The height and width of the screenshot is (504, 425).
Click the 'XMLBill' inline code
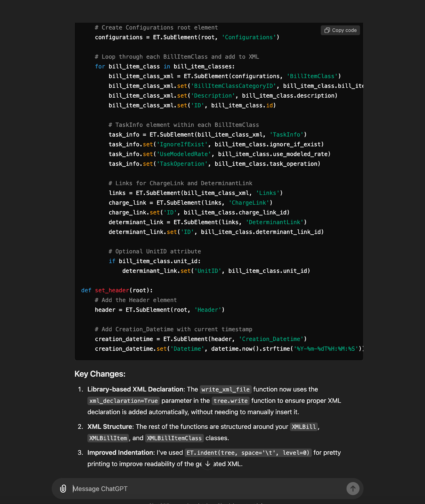pyautogui.click(x=304, y=427)
